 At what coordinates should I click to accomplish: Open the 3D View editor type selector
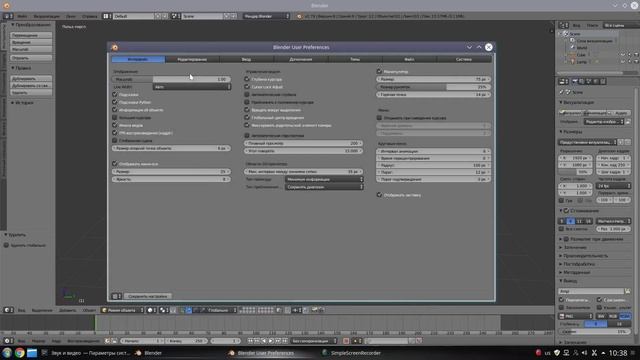click(8, 310)
